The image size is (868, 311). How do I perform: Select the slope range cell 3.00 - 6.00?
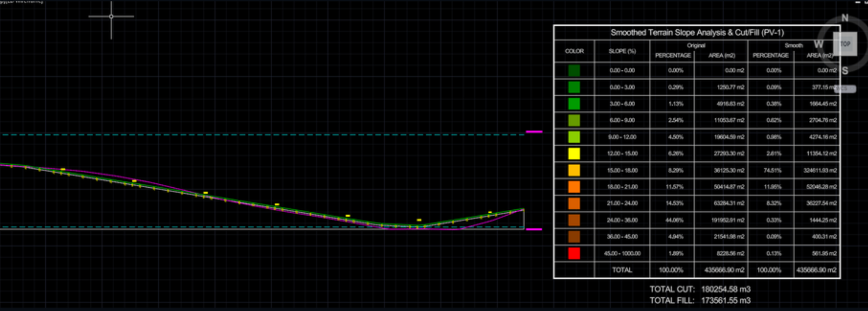tap(622, 104)
